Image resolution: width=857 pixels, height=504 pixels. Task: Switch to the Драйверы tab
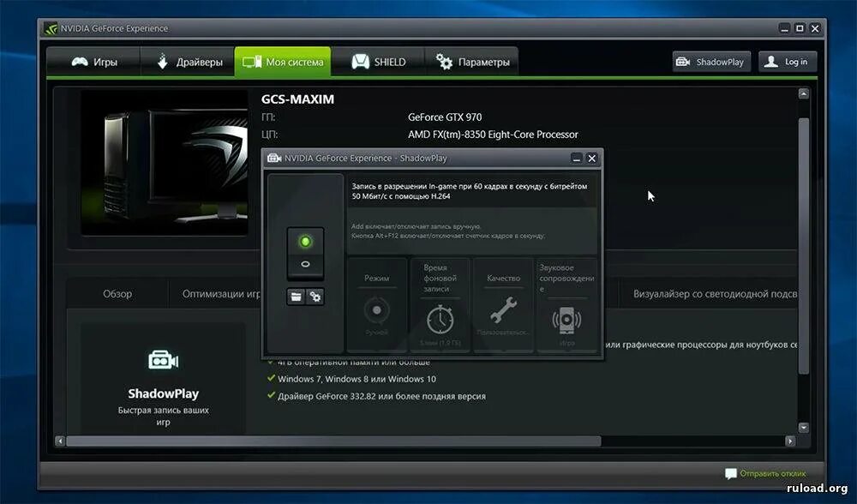[x=188, y=62]
